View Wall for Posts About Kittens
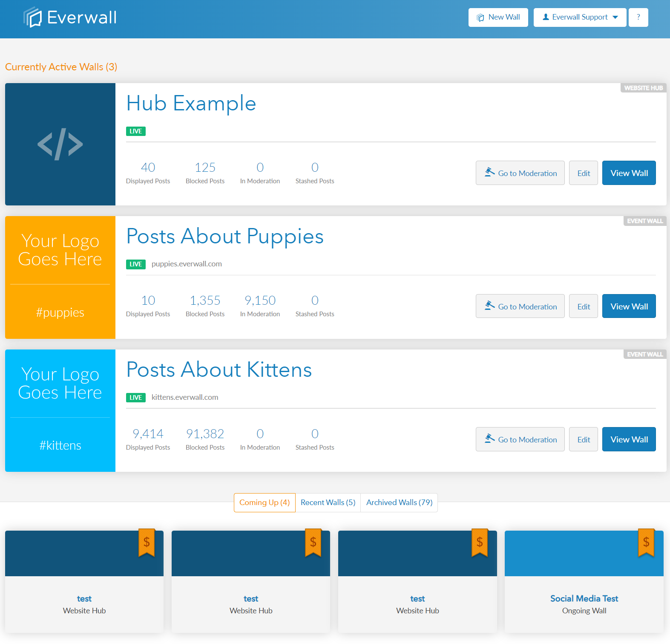670x644 pixels. [629, 439]
